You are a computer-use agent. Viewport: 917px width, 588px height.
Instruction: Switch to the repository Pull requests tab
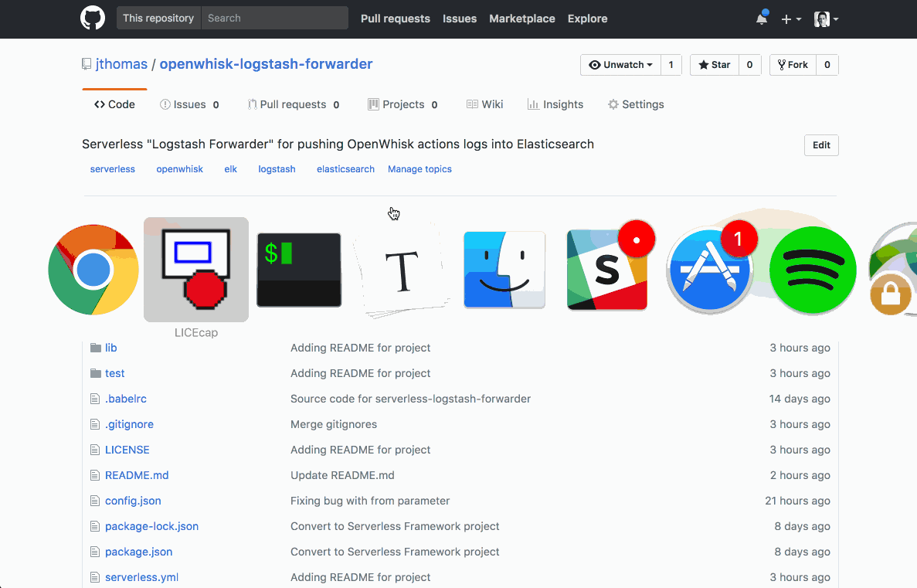(x=294, y=104)
